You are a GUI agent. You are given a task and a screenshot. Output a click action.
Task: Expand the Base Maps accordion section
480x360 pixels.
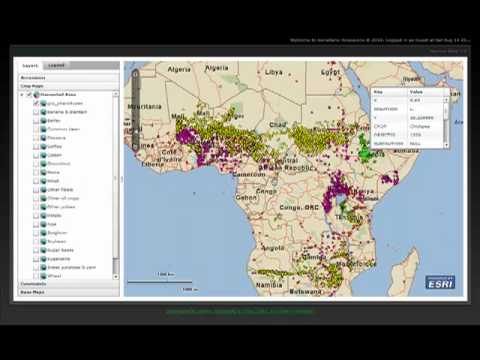click(68, 292)
